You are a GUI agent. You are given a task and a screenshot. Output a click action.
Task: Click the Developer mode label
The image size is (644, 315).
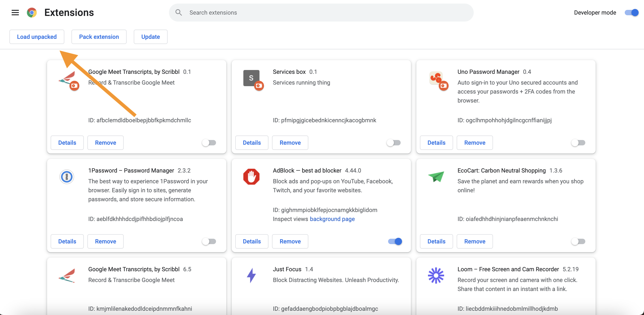[x=595, y=13]
